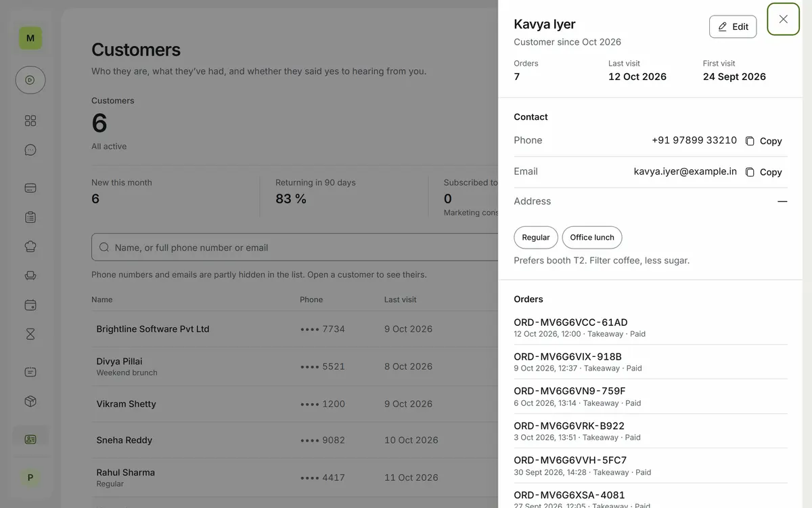Click the 11 Oct 2026 last visit cell
The height and width of the screenshot is (508, 812).
[x=411, y=478]
